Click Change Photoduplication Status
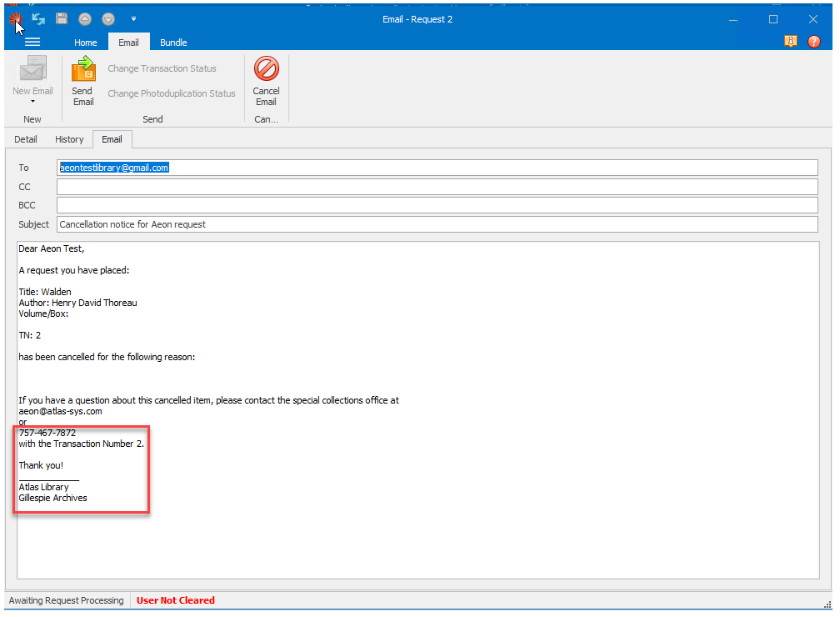840x617 pixels. click(x=172, y=93)
